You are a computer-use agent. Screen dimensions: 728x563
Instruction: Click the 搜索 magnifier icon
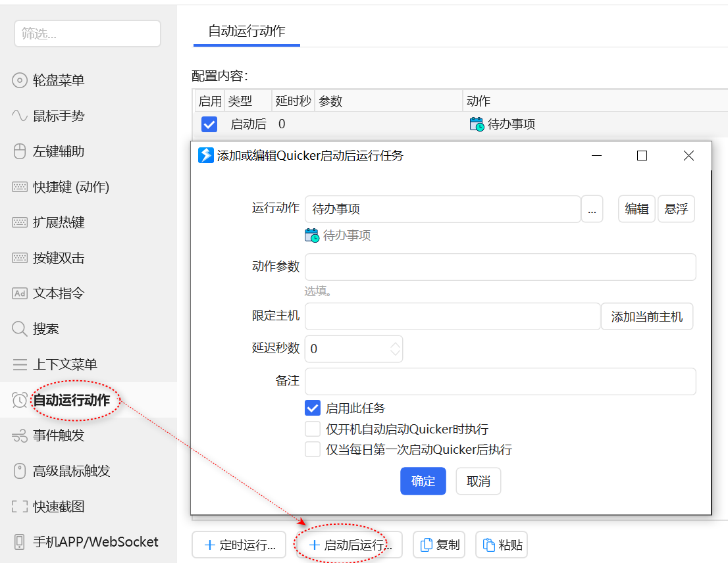pos(20,329)
